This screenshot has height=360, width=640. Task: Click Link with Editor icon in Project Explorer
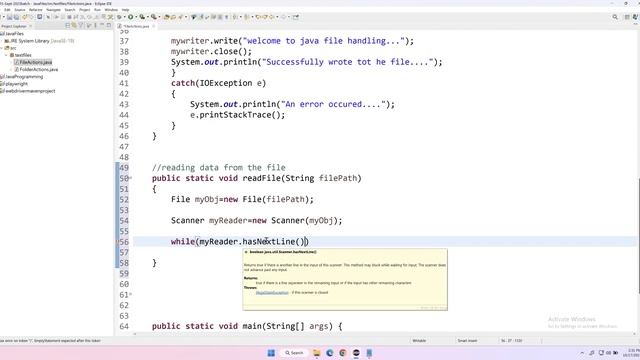[x=74, y=26]
